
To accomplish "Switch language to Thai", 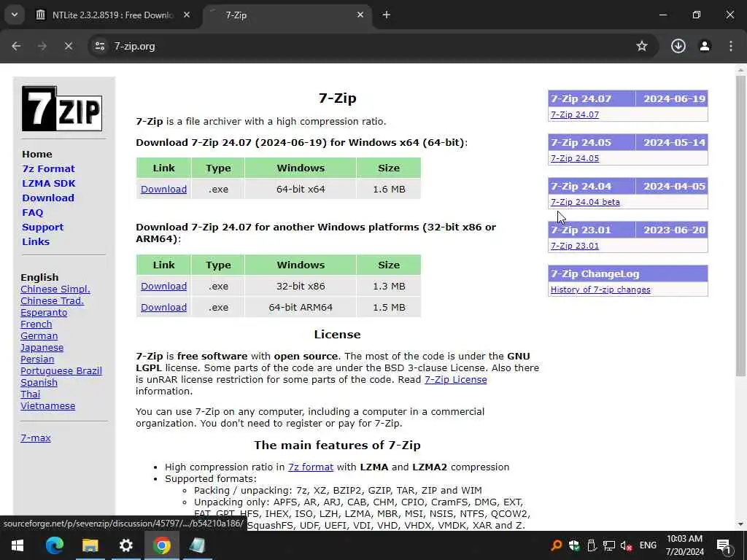I will tap(31, 394).
